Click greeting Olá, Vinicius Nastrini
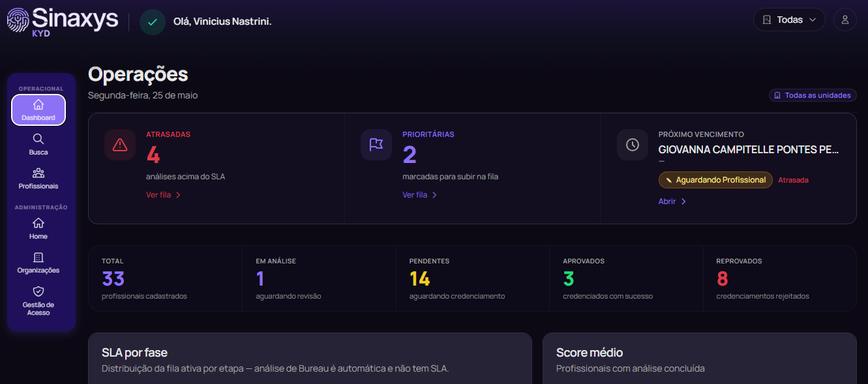This screenshot has height=384, width=868. (x=222, y=22)
